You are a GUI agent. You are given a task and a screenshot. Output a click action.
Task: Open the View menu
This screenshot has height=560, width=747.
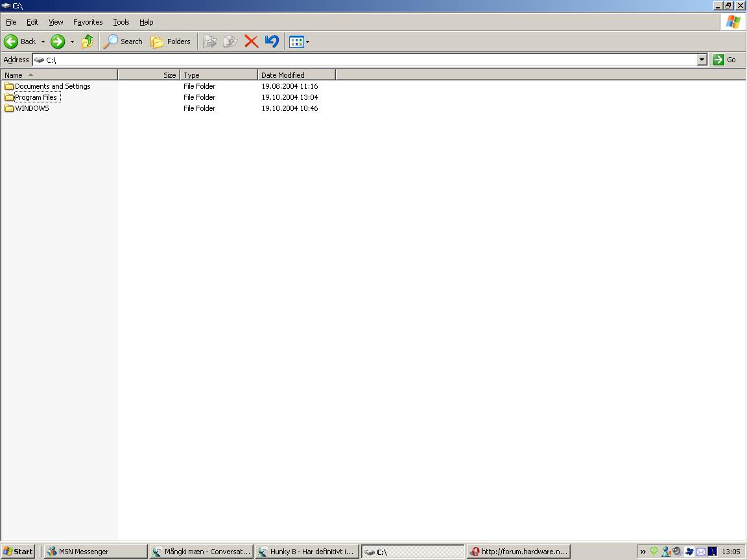point(56,22)
